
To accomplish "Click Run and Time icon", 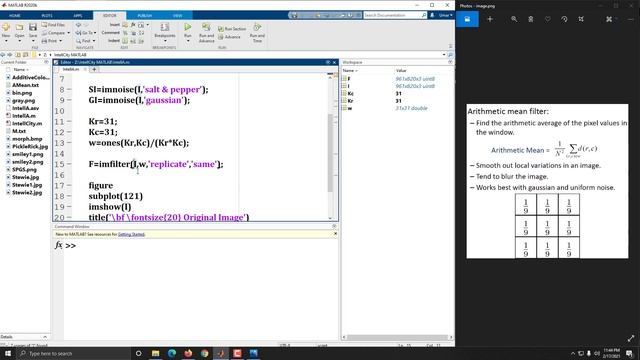I will pos(257,27).
